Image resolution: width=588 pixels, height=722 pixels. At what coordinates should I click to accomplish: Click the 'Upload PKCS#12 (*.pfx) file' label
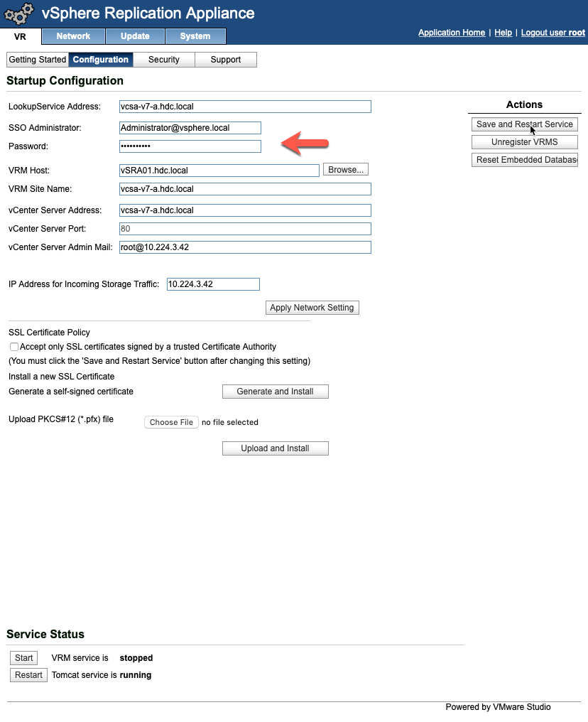pos(61,419)
